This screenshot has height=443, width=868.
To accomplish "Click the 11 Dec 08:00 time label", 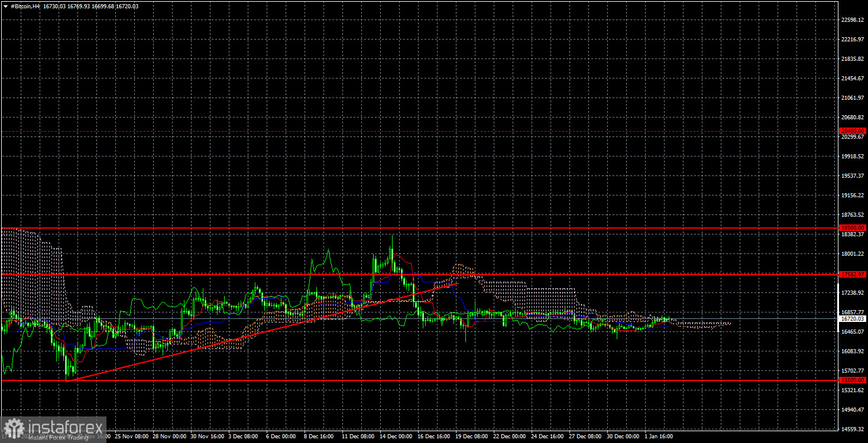I will (358, 437).
